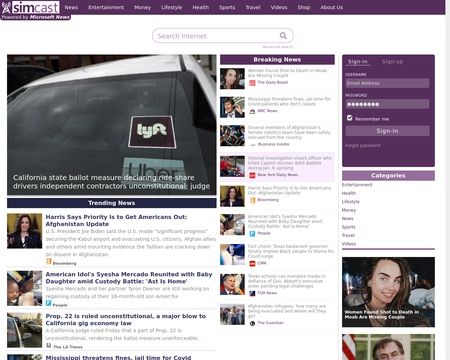Open the Shop menu item

tap(304, 7)
